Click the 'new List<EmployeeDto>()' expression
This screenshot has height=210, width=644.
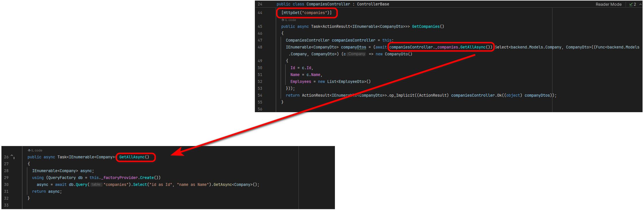pyautogui.click(x=344, y=81)
